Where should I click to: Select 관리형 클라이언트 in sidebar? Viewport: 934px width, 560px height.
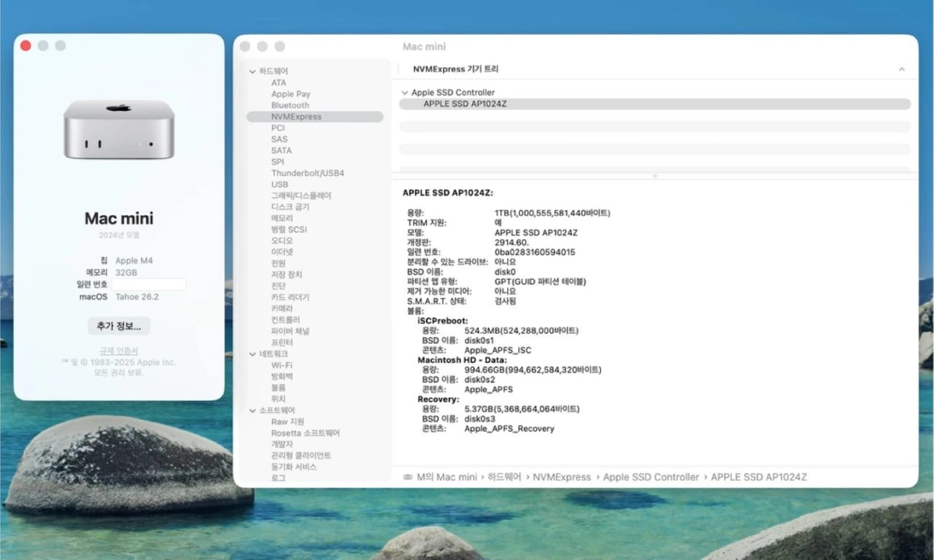(x=301, y=455)
